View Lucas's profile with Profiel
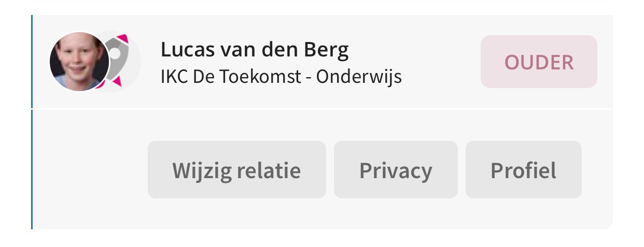644x247 pixels. pyautogui.click(x=523, y=170)
